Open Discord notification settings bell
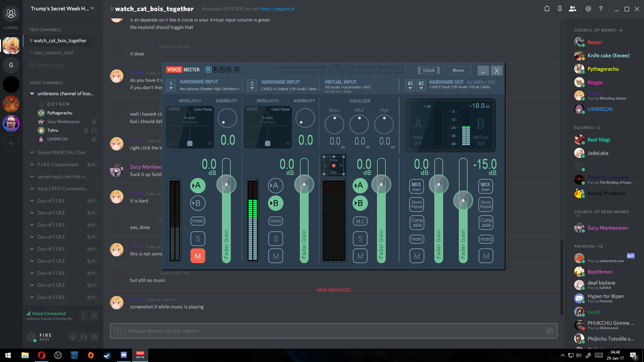This screenshot has width=644, height=362. tap(547, 9)
